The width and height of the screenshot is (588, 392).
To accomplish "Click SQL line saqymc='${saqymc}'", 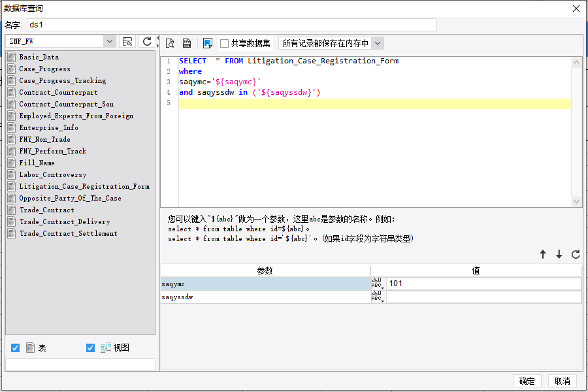I will click(x=220, y=82).
